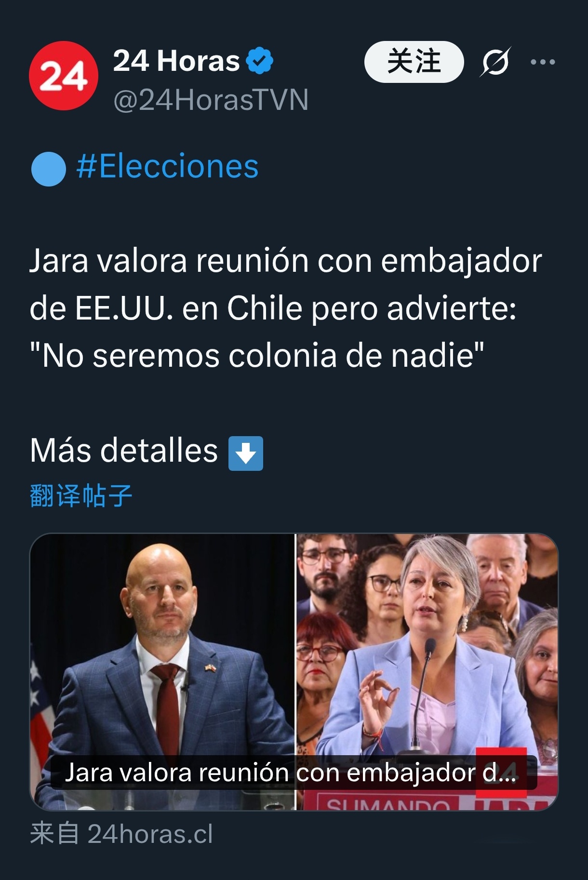Tap the Más detalles text
Screen dimensions: 588x880
click(124, 450)
